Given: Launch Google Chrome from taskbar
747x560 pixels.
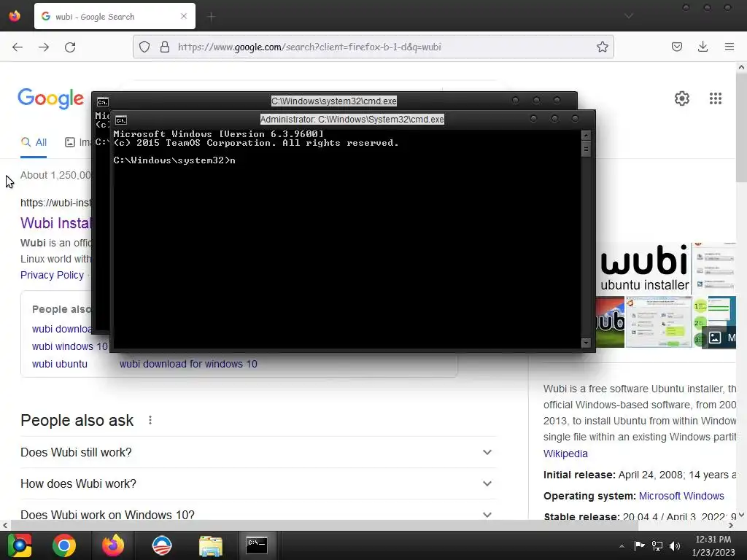Looking at the screenshot, I should click(64, 545).
